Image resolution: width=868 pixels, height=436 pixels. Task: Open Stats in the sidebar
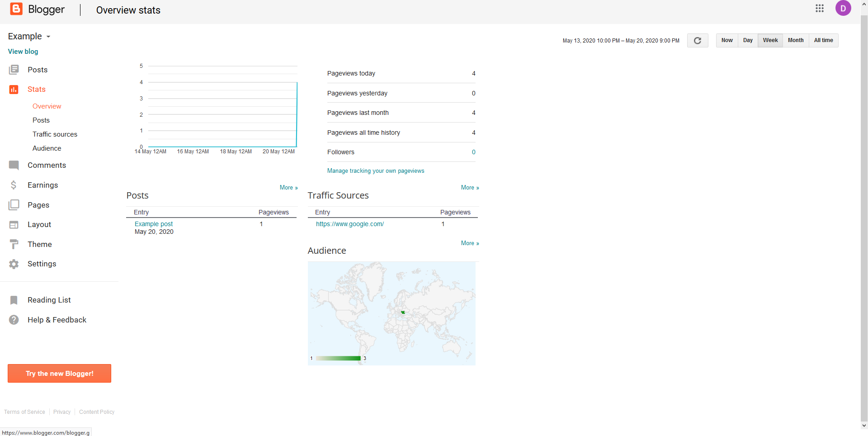click(37, 90)
